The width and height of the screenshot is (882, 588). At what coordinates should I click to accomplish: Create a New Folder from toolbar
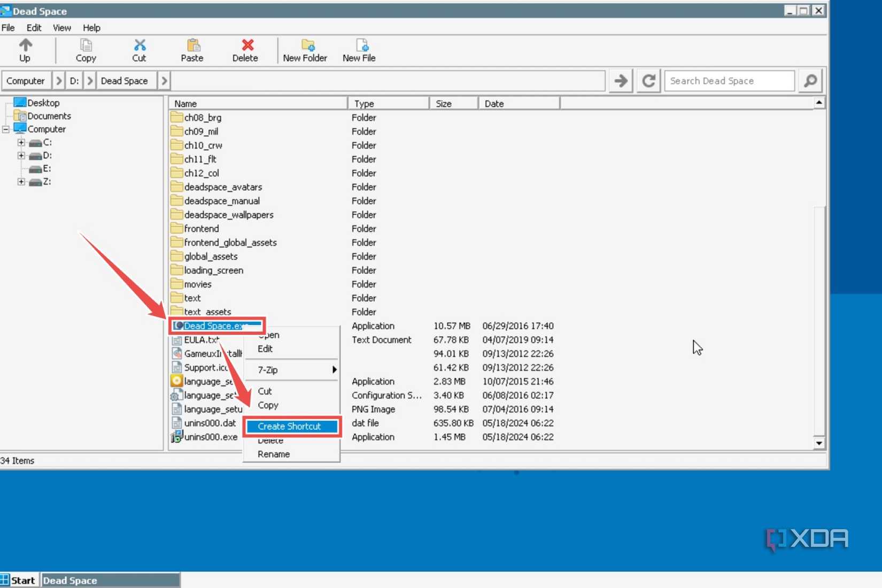[x=305, y=50]
